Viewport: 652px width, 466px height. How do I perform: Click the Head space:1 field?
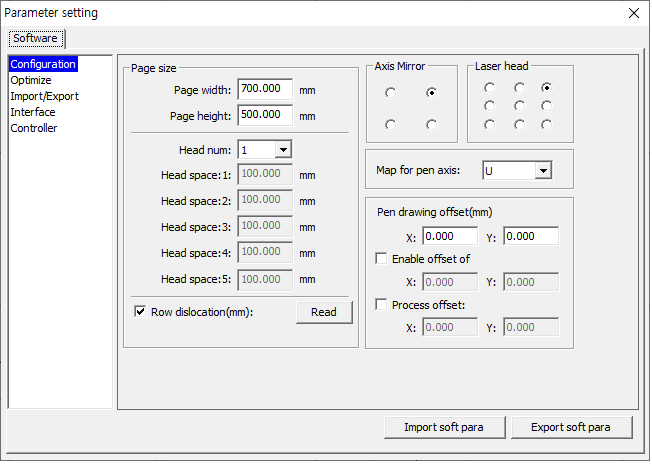(x=265, y=174)
